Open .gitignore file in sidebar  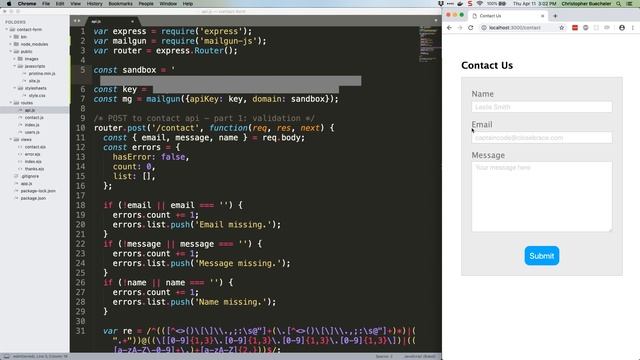30,176
